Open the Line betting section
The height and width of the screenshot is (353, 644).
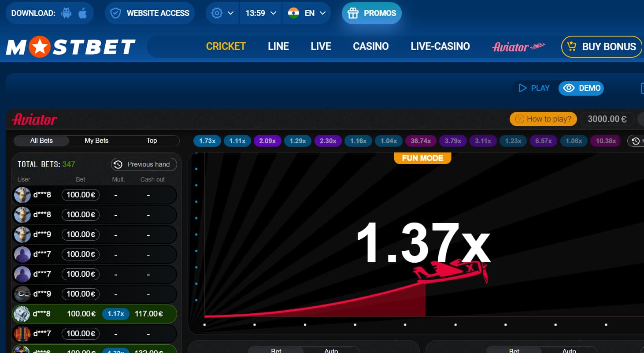(x=278, y=46)
